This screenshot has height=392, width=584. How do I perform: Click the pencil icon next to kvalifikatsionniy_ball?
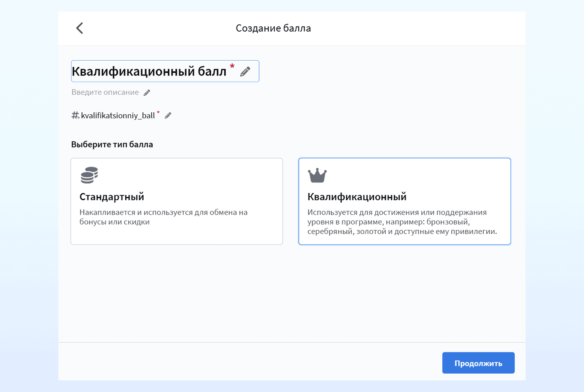tap(168, 115)
